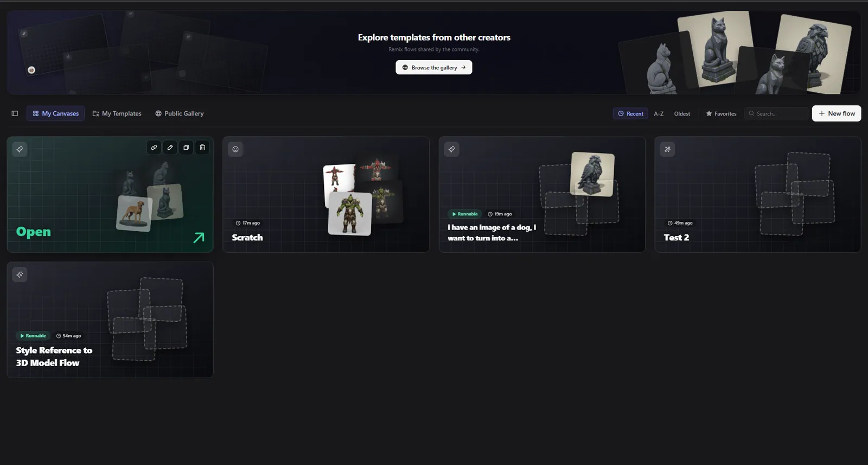The height and width of the screenshot is (465, 868).
Task: Click Runnable badge on dog flow card
Action: click(465, 214)
